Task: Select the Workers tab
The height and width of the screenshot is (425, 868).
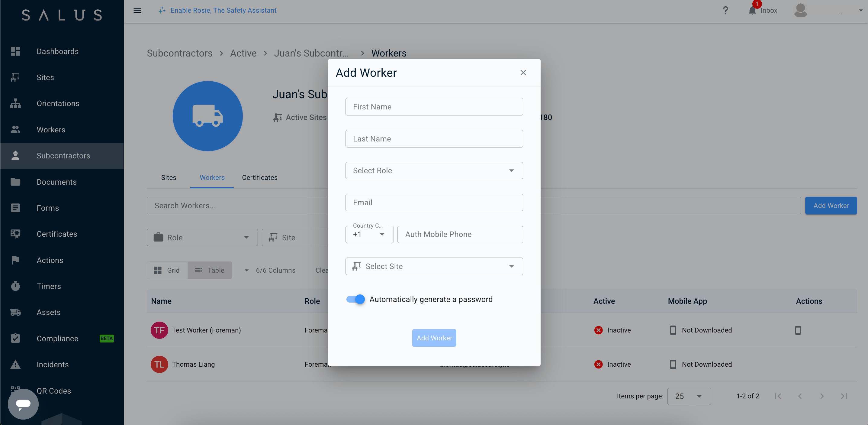Action: click(212, 177)
